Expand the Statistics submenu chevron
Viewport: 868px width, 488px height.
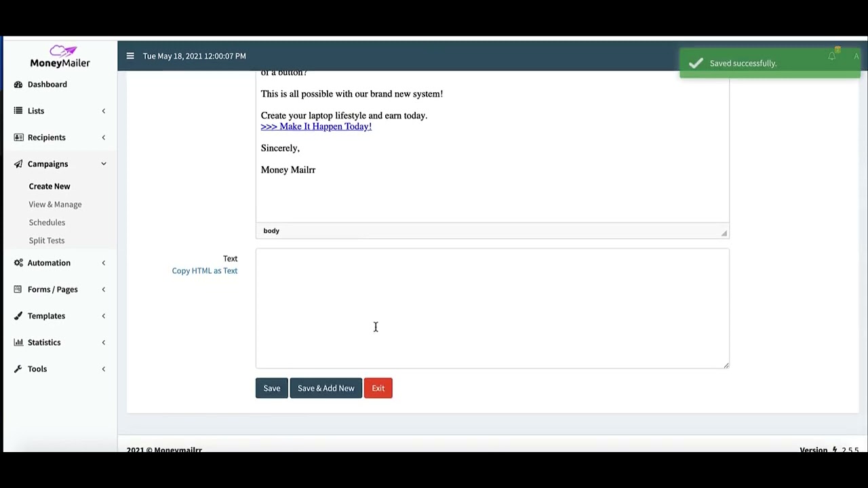click(104, 342)
